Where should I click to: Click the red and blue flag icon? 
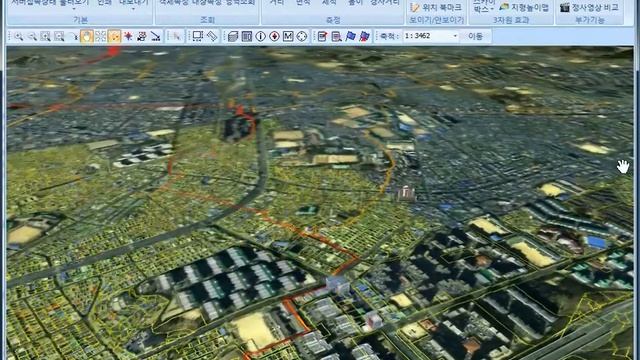click(x=364, y=36)
